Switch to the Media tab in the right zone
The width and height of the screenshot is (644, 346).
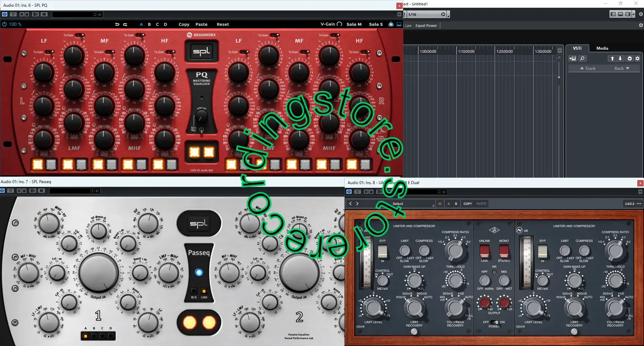click(602, 48)
